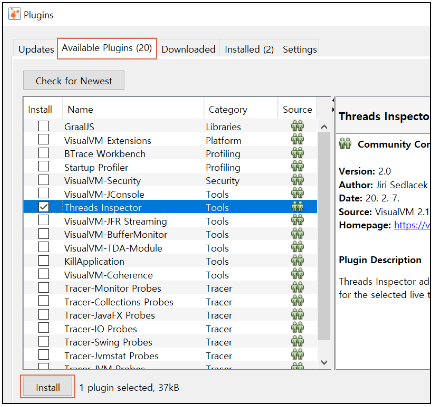
Task: Select the VisualVM-TDA-Module row name
Action: pyautogui.click(x=113, y=248)
